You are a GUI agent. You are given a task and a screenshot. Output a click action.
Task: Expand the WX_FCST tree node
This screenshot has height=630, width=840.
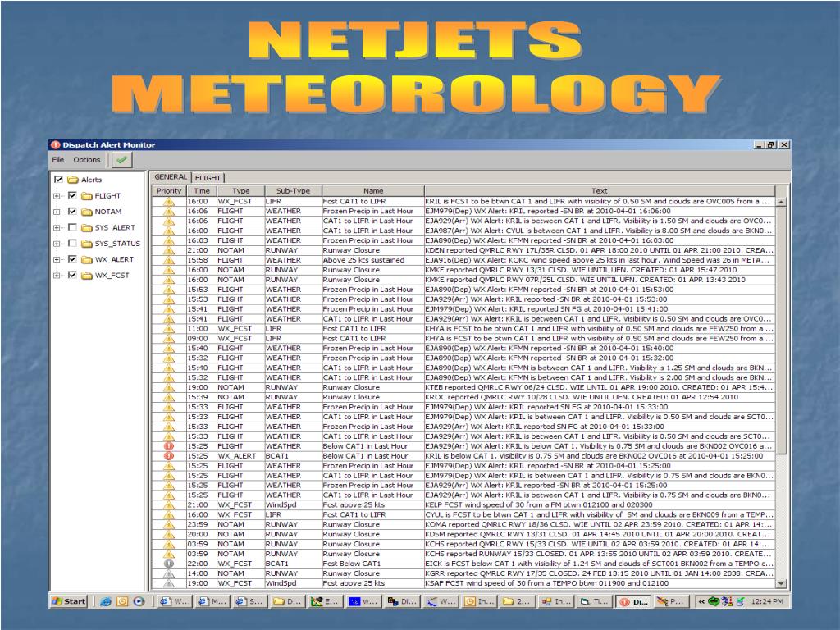57,276
